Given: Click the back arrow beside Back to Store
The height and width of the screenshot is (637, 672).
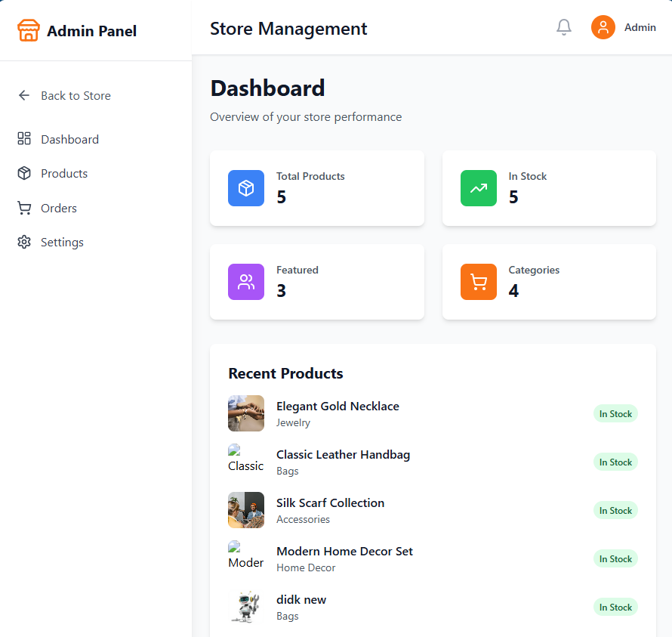Looking at the screenshot, I should click(x=23, y=95).
